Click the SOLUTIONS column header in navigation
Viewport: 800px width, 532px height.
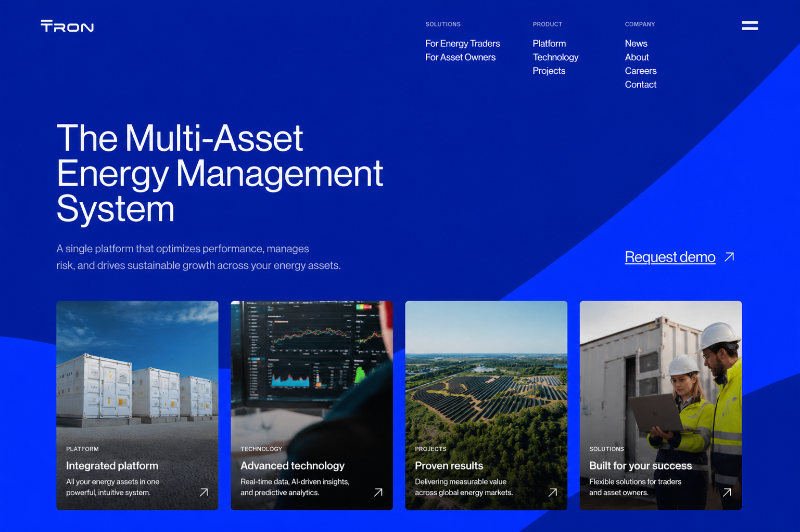(x=443, y=24)
